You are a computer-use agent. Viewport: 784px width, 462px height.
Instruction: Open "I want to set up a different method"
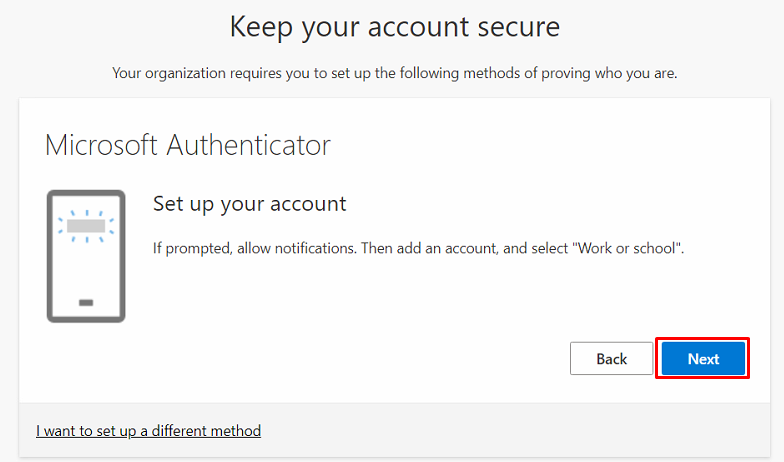coord(148,431)
